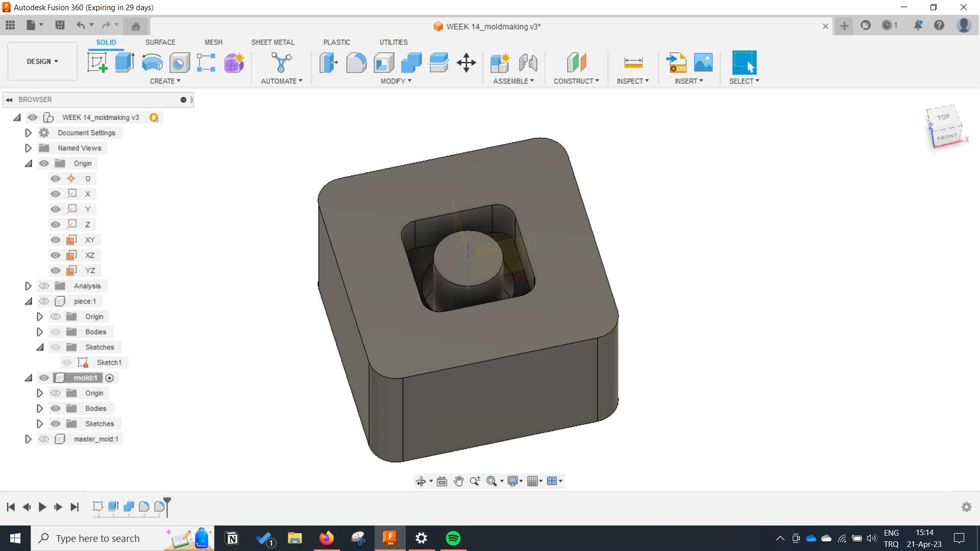Show the master_mold:1 component

click(44, 439)
